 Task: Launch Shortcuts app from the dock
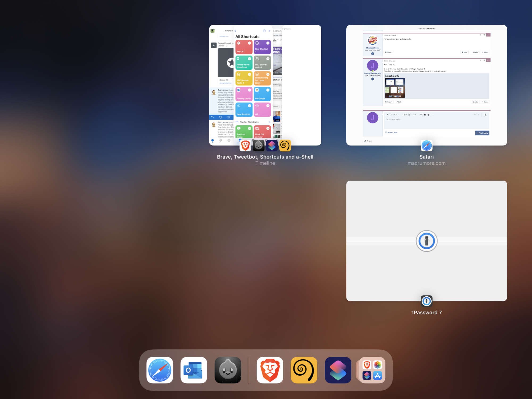pos(338,370)
